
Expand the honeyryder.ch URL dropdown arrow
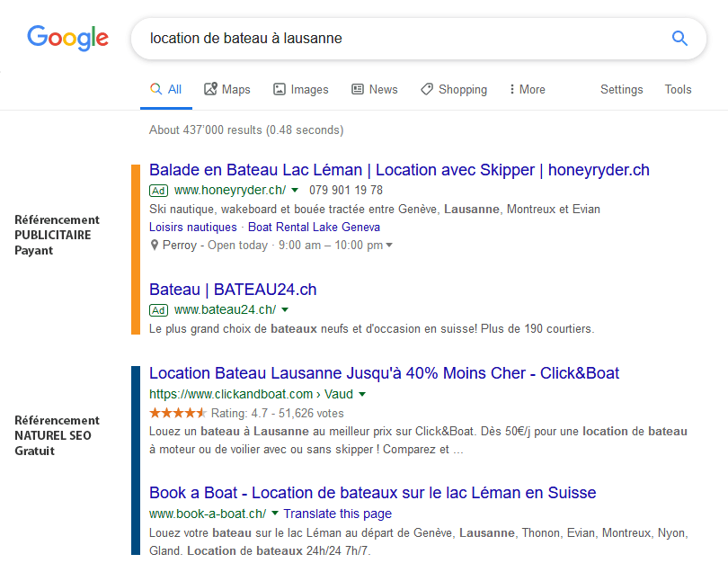coord(295,190)
